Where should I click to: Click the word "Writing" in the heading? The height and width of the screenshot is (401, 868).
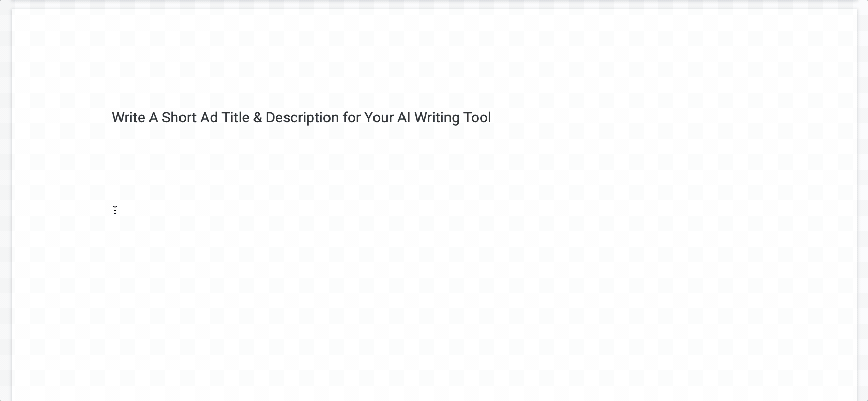[437, 118]
